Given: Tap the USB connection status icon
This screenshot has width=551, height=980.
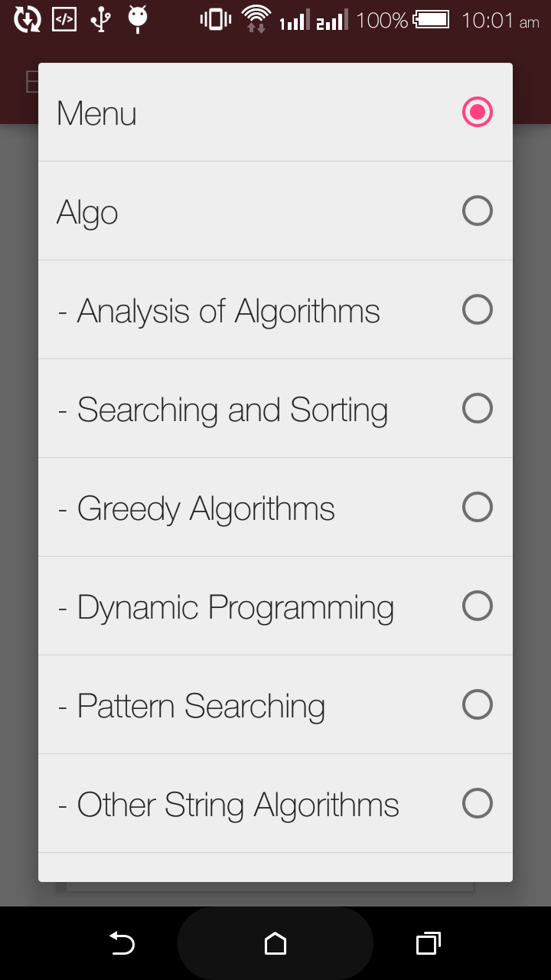Looking at the screenshot, I should (x=101, y=20).
